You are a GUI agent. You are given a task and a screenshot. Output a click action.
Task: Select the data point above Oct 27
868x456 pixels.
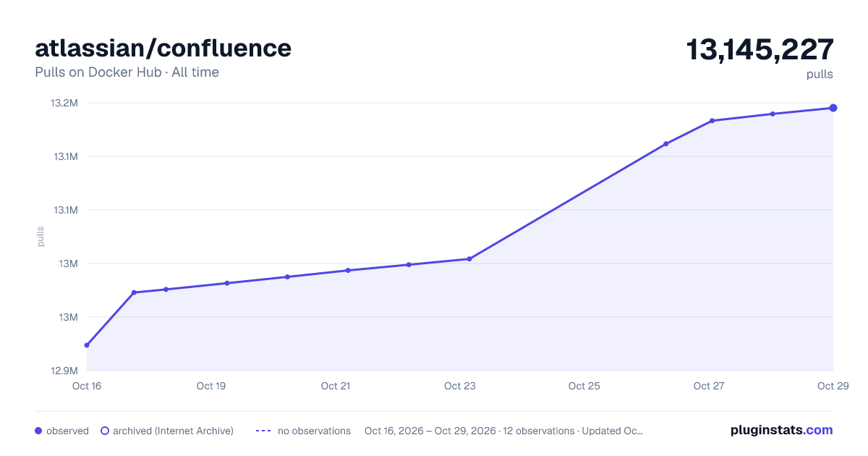point(712,121)
